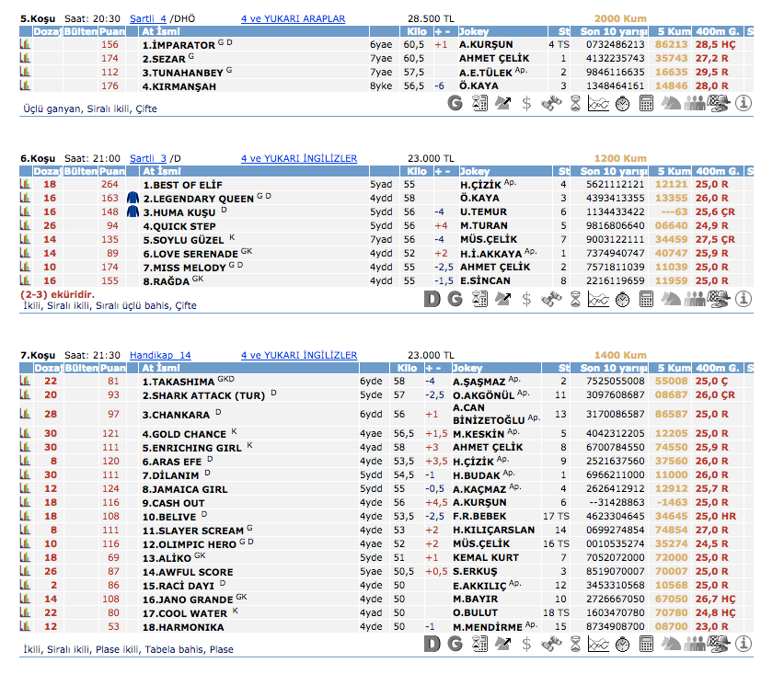Open the dollar sign icon under race 6
Screen dimensions: 784x674
pos(526,299)
